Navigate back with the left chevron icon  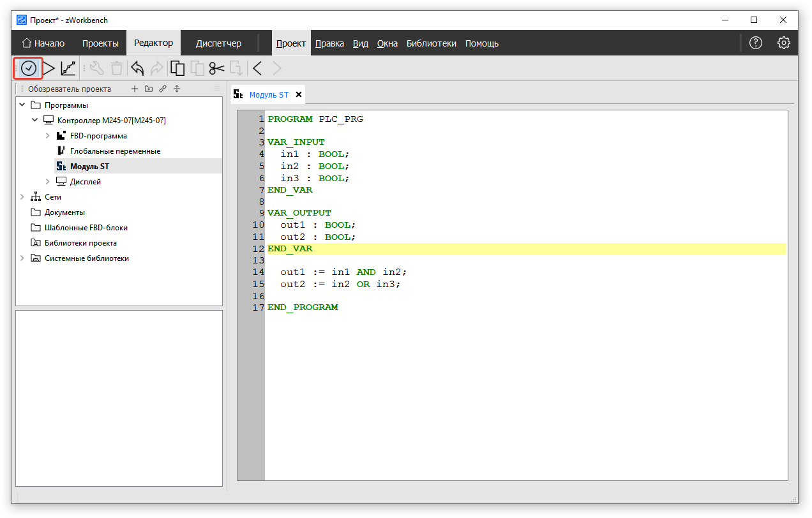tap(257, 68)
